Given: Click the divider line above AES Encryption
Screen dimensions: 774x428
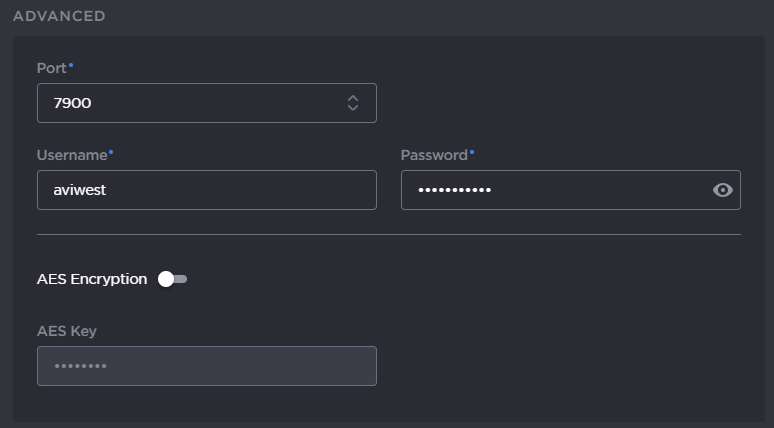Looking at the screenshot, I should click(388, 235).
